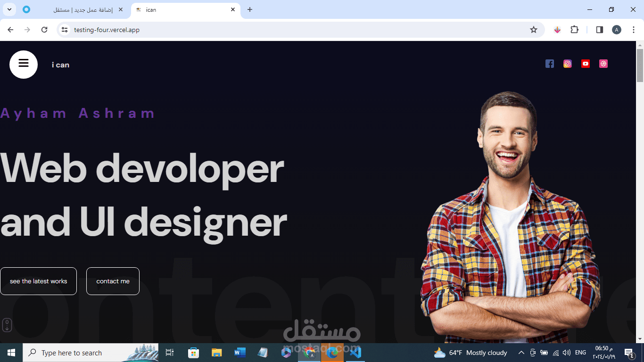Show hidden system tray icons
644x362 pixels.
tap(521, 353)
